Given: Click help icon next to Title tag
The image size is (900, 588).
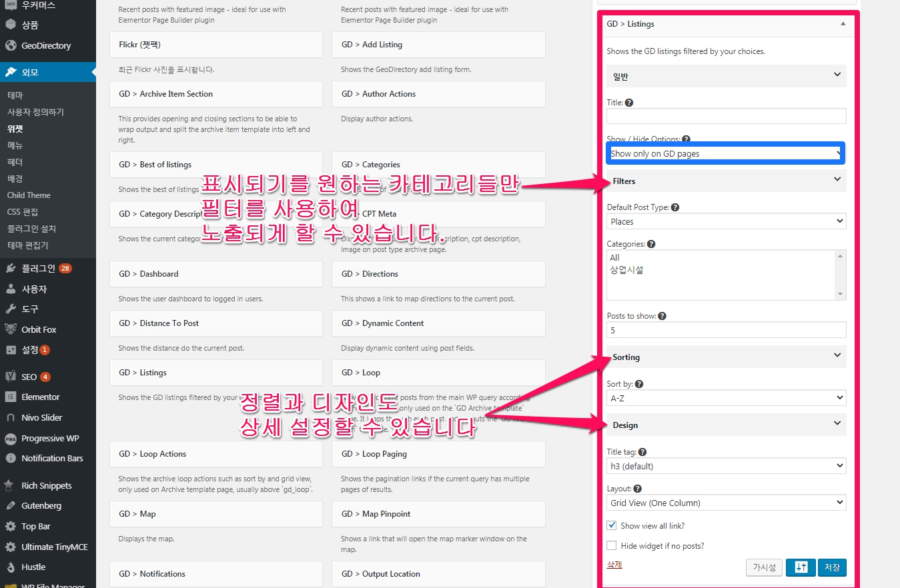Looking at the screenshot, I should (x=642, y=453).
